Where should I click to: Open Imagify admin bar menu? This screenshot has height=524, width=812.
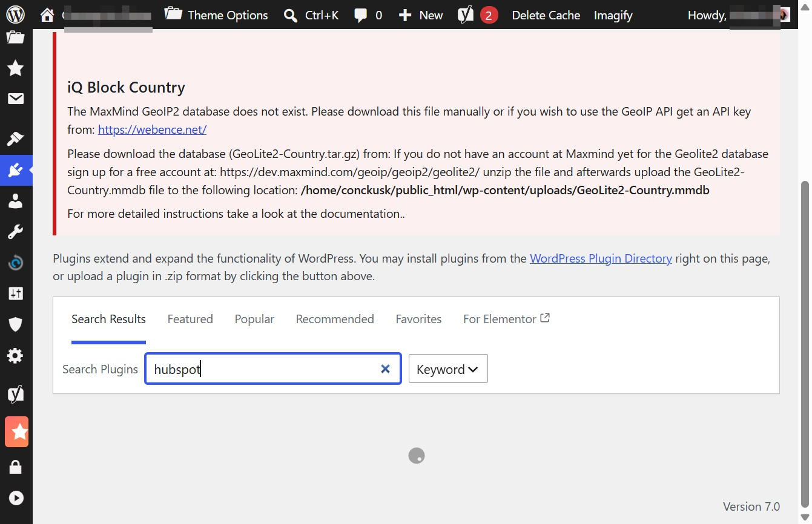(x=613, y=15)
